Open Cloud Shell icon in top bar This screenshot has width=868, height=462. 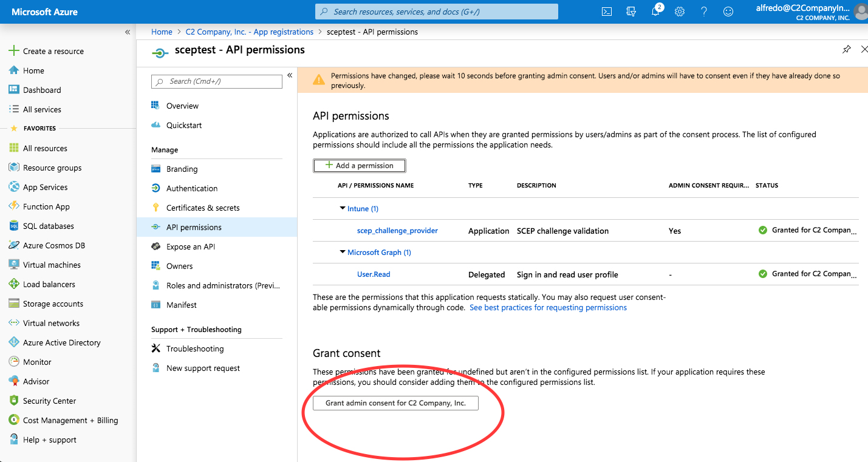[x=606, y=12]
